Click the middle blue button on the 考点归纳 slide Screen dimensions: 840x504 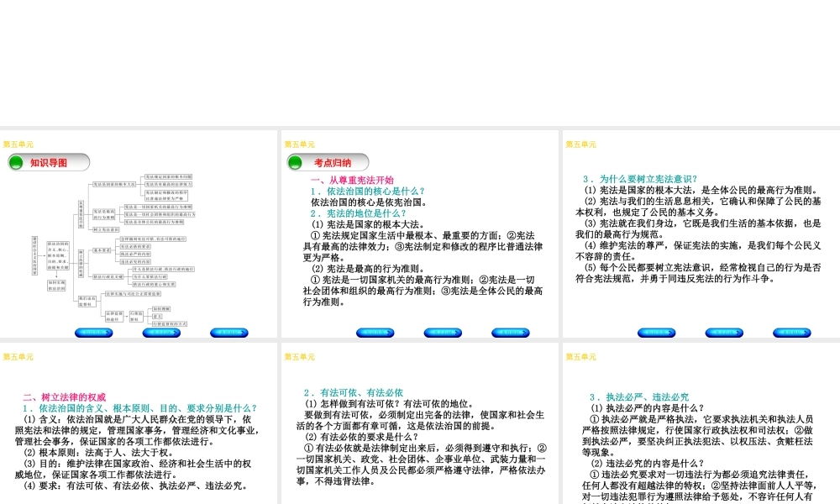click(x=443, y=333)
